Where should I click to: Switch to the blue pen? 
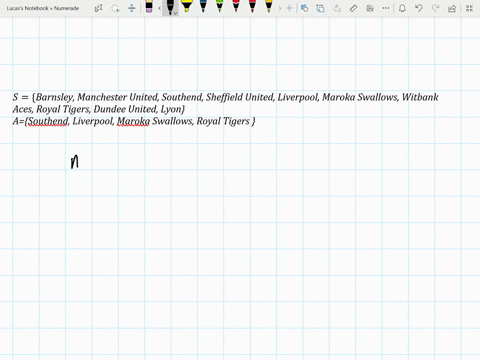pos(203,6)
